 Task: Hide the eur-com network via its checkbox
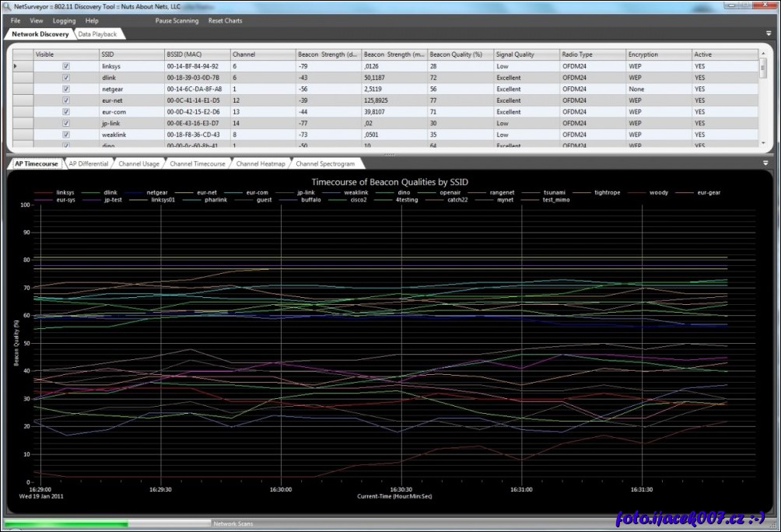pyautogui.click(x=66, y=111)
